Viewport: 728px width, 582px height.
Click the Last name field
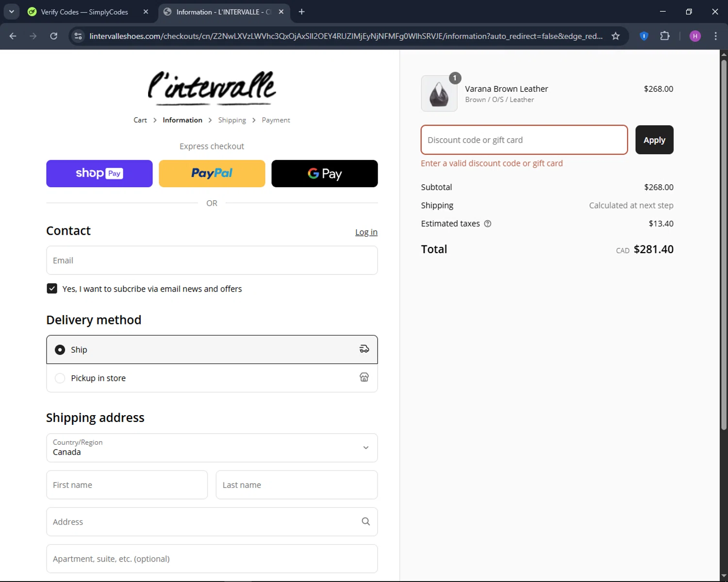pos(297,485)
